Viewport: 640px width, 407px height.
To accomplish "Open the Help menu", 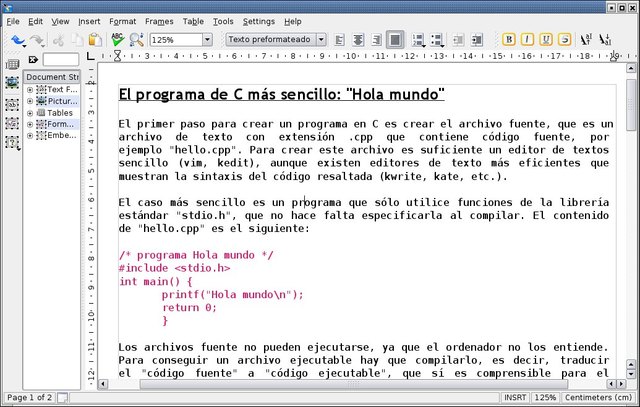I will pyautogui.click(x=293, y=22).
